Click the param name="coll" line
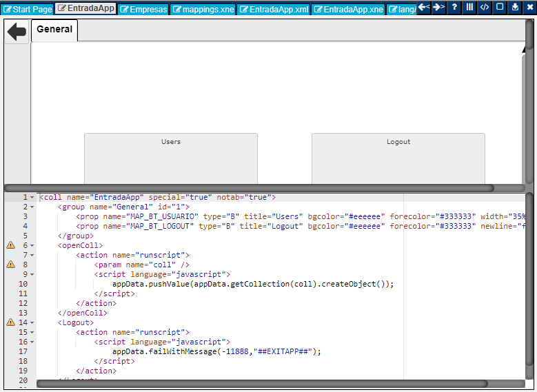 pyautogui.click(x=142, y=265)
